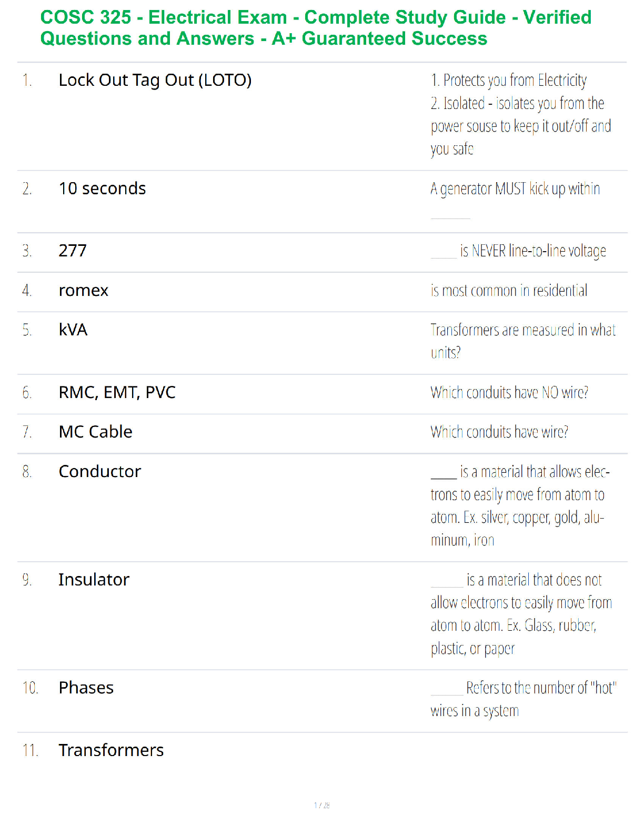Click the page number 1 / 28 footer
The width and height of the screenshot is (644, 834).
(322, 805)
